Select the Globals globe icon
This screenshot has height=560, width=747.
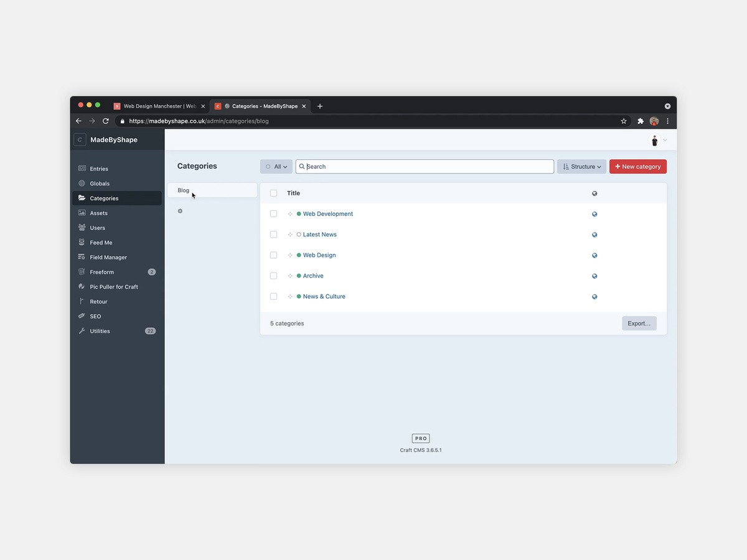coord(83,183)
